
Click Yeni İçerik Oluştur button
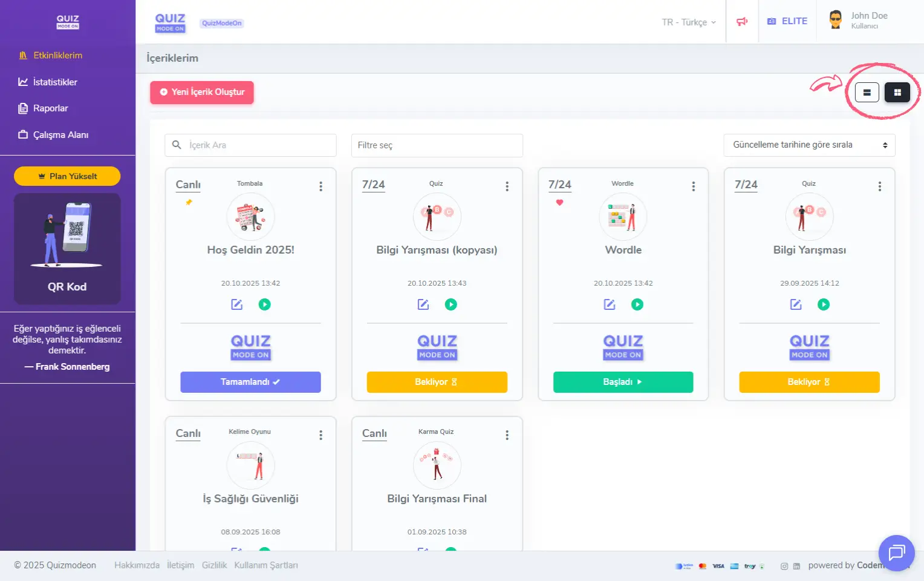202,92
